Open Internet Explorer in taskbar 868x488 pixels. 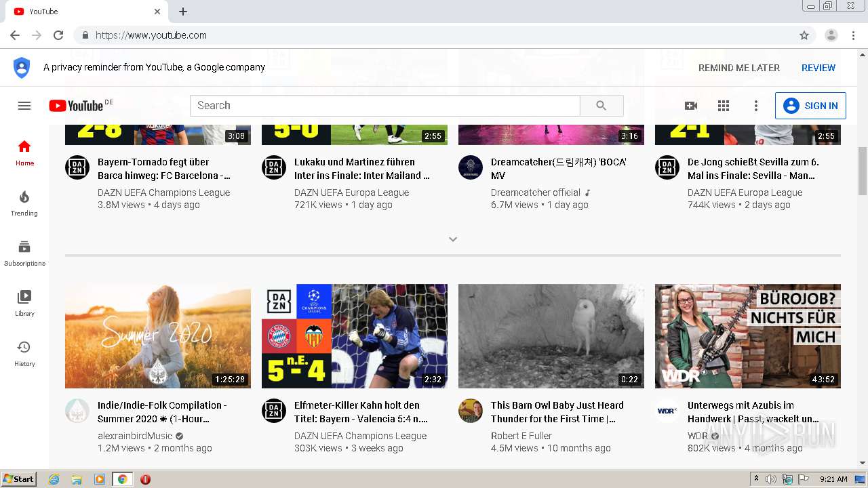pos(54,479)
